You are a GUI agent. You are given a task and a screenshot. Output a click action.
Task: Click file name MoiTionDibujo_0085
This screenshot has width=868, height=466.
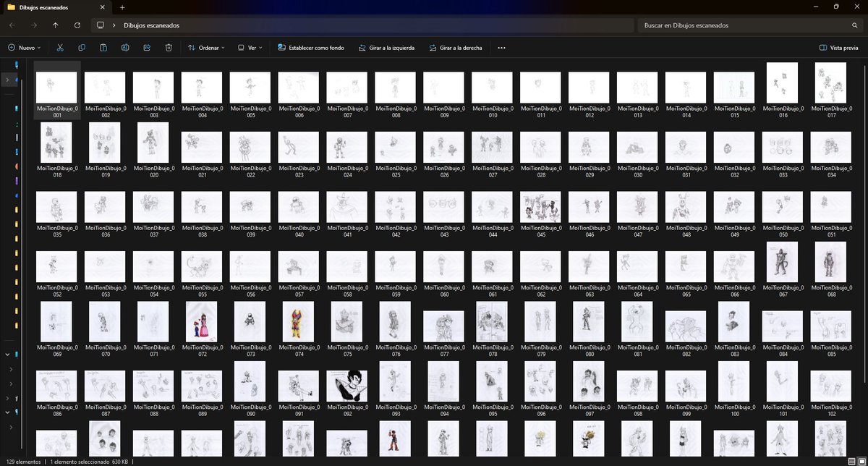pyautogui.click(x=830, y=351)
